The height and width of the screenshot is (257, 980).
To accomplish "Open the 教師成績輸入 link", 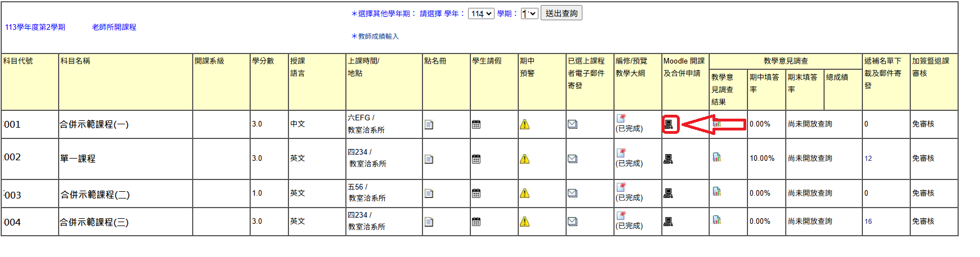I will click(x=378, y=37).
